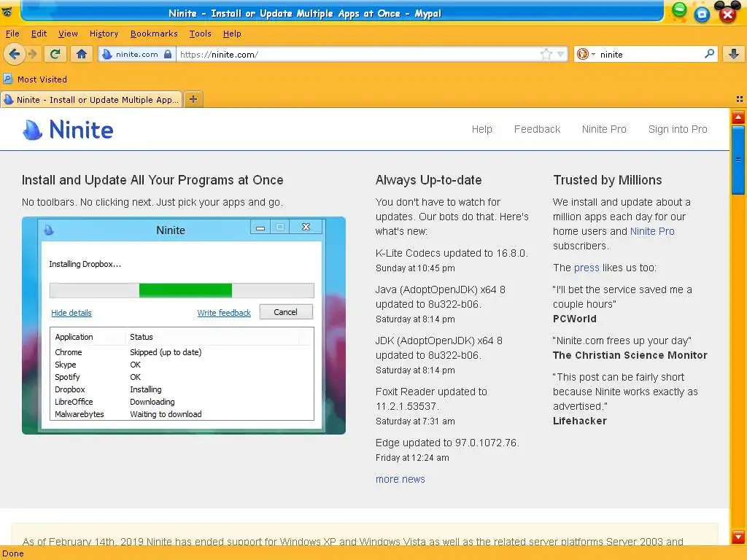The height and width of the screenshot is (560, 747).
Task: Click the Most Visited bookmarks icon
Action: 8,79
